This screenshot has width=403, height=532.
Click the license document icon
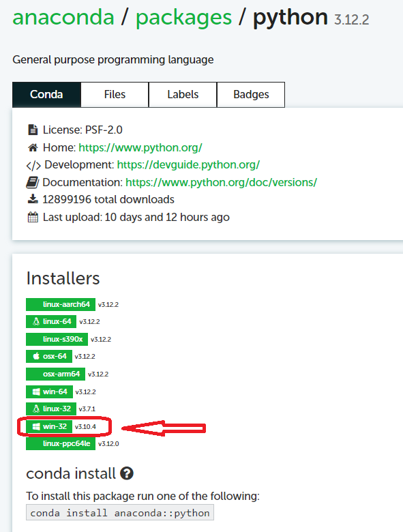click(33, 130)
